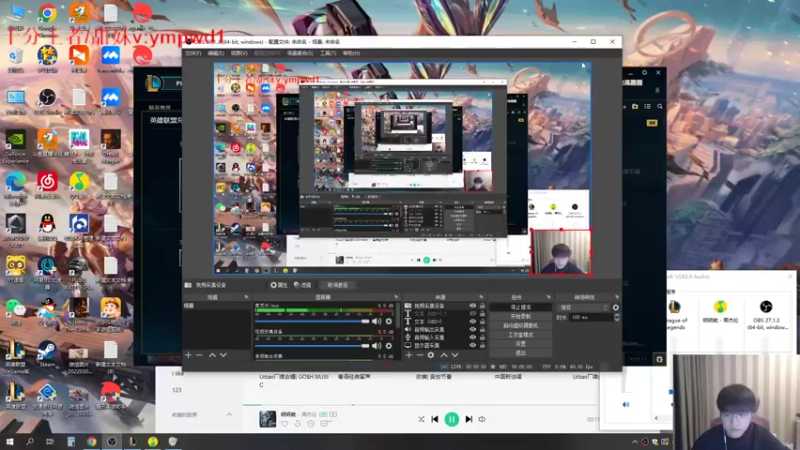Collapse music player sidebar chevron
Screen dimensions: 800x450
[x=229, y=414]
